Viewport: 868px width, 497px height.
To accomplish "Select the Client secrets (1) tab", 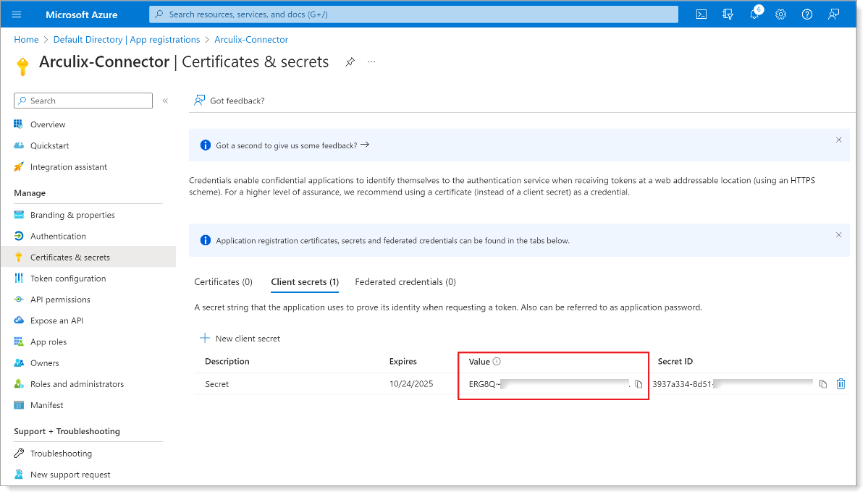I will [305, 281].
